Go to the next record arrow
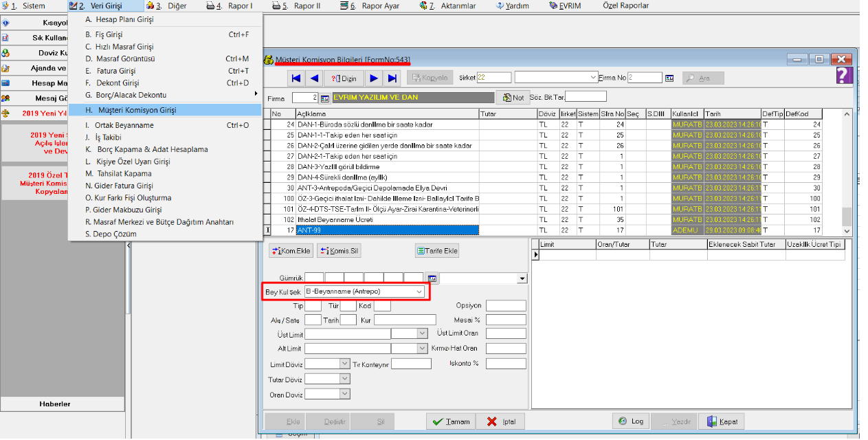The width and height of the screenshot is (868, 440). tap(374, 78)
